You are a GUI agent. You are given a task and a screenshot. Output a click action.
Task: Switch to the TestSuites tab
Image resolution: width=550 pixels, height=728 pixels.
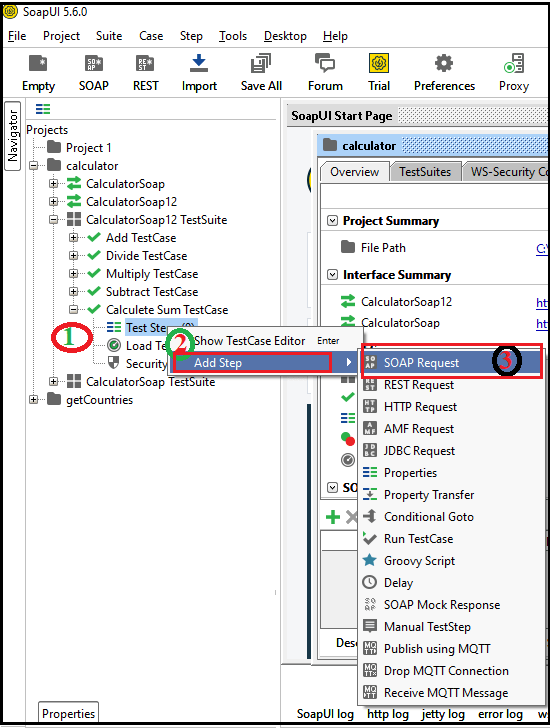[425, 172]
